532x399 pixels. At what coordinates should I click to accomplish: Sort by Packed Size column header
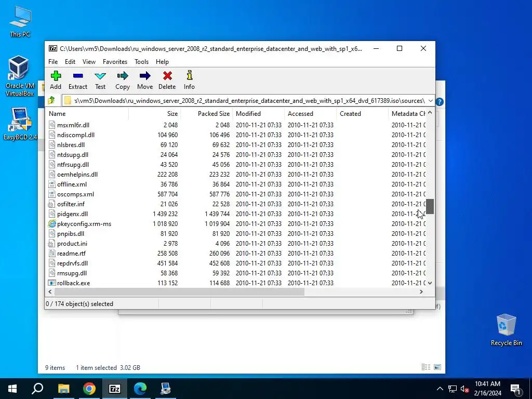[x=207, y=114]
